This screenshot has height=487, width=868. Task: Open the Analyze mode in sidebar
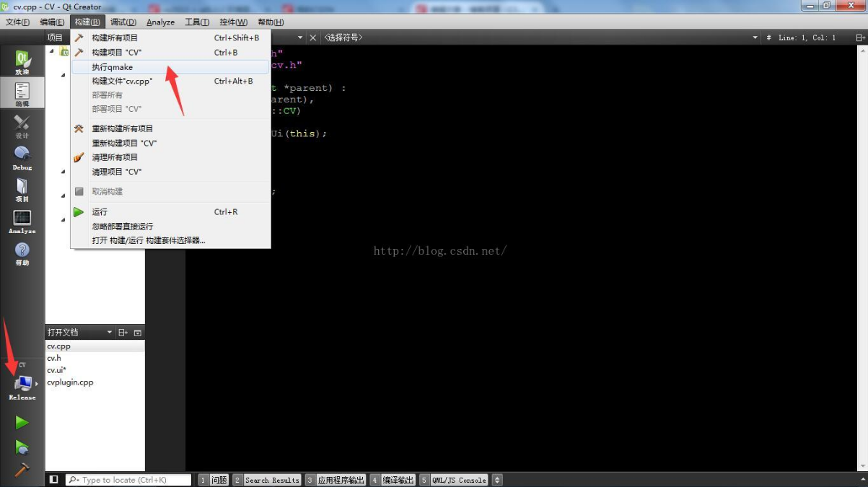point(22,221)
